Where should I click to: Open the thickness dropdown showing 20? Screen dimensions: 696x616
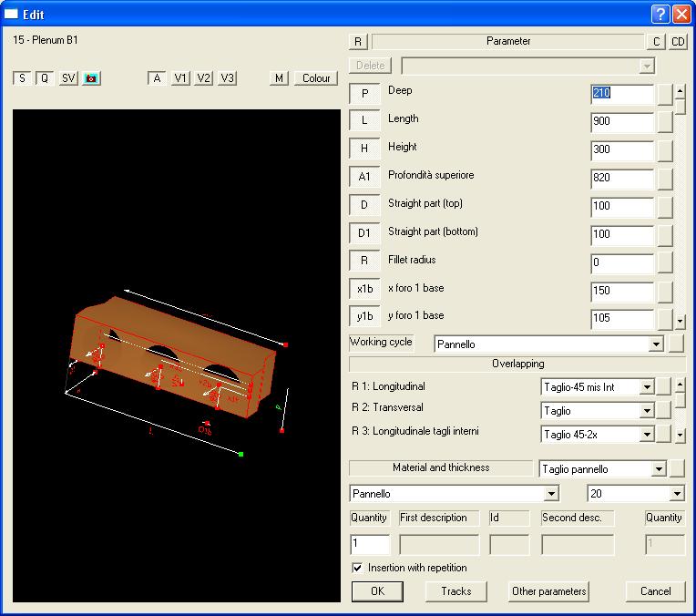tap(676, 494)
